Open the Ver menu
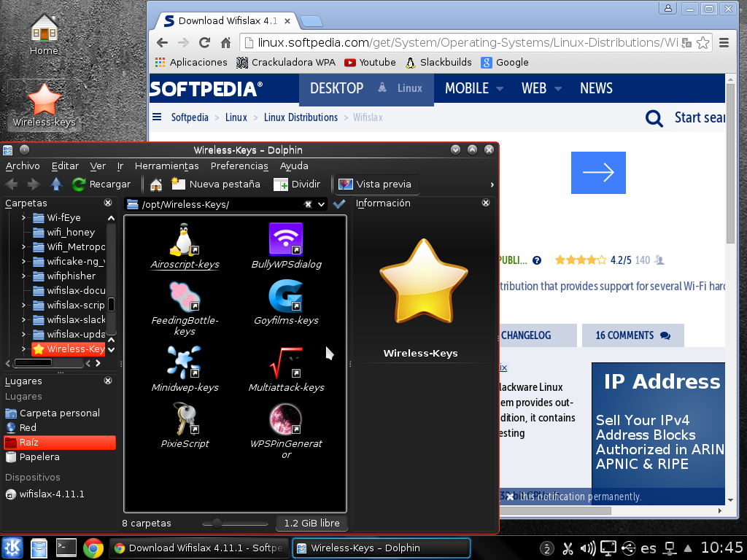747x560 pixels. point(98,166)
